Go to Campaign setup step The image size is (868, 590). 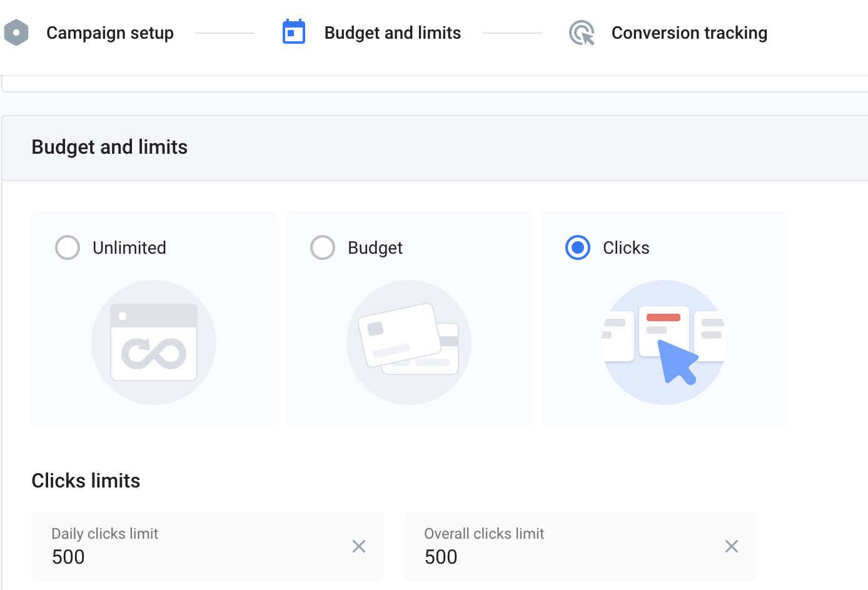(x=110, y=33)
